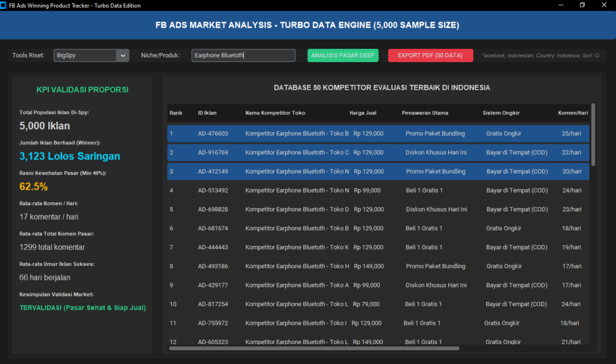Viewport: 616px width, 364px height.
Task: Click 'Kompetitor Earphone Bluetoth - Toko A' cell
Action: pos(297,285)
